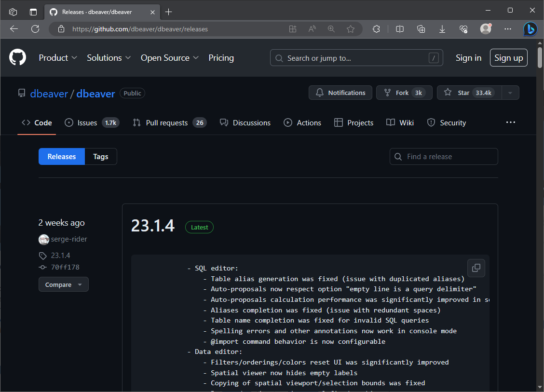Go to the Pricing page
The width and height of the screenshot is (544, 392).
[x=221, y=58]
